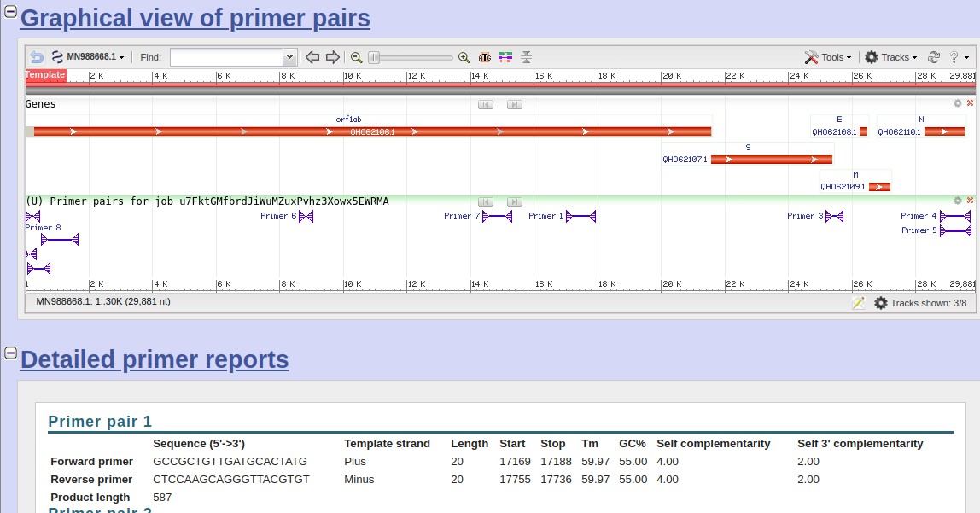Click the Primer pairs for job track title
Viewport: 980px width, 513px height.
(x=207, y=201)
